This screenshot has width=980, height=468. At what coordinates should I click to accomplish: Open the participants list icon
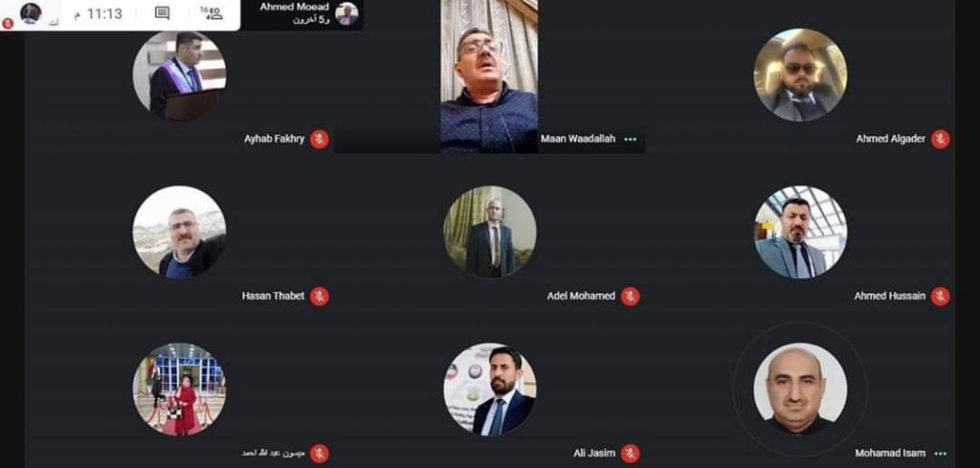point(212,13)
